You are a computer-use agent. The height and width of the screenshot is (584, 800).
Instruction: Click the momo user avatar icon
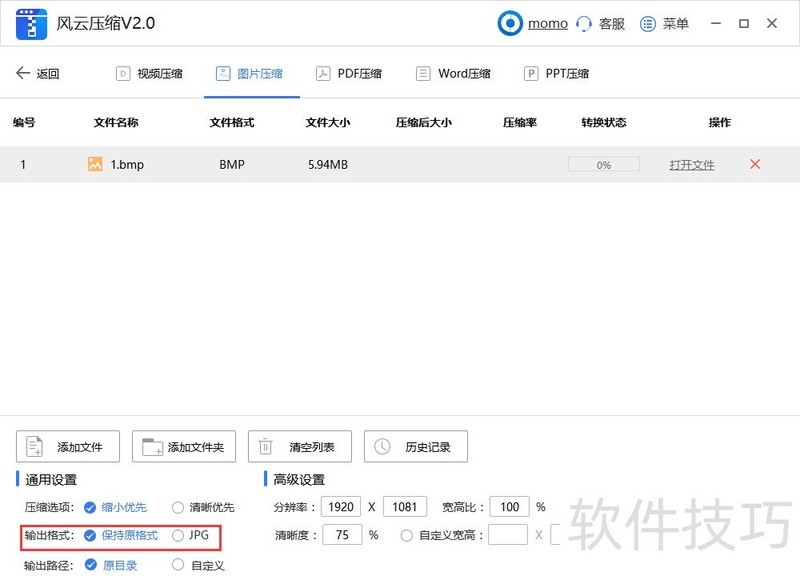pyautogui.click(x=510, y=23)
